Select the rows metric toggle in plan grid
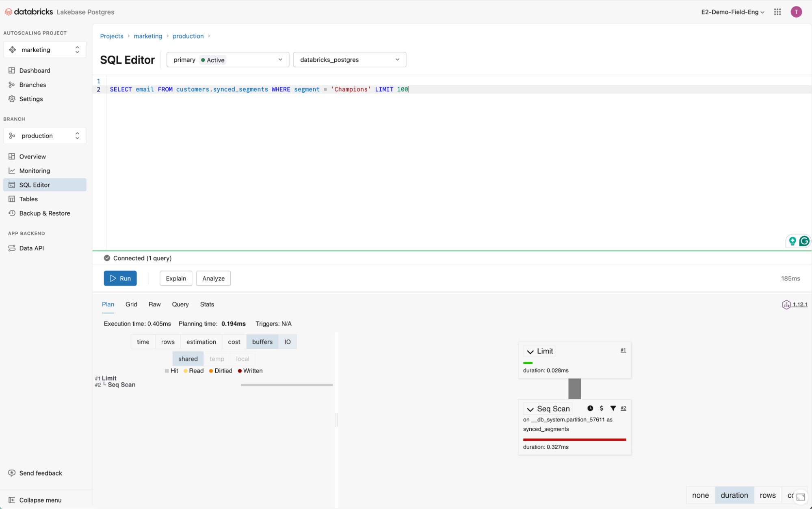The width and height of the screenshot is (812, 509). pyautogui.click(x=168, y=342)
